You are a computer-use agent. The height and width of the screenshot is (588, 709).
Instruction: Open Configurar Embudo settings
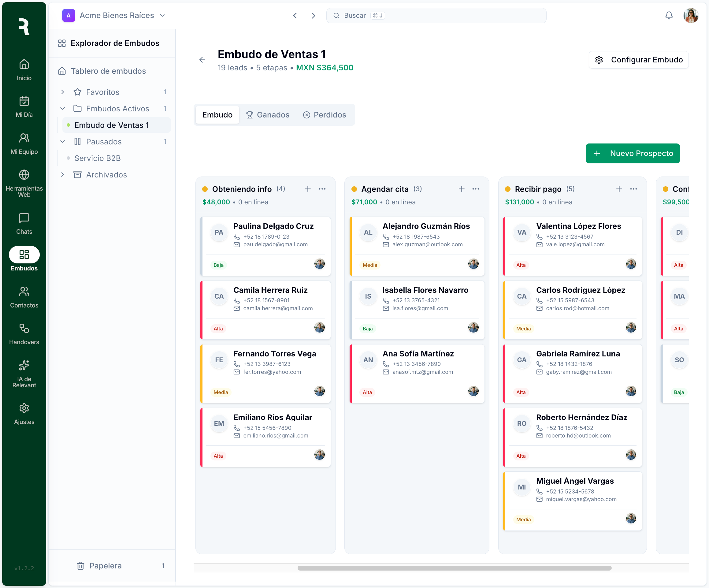[x=638, y=60]
